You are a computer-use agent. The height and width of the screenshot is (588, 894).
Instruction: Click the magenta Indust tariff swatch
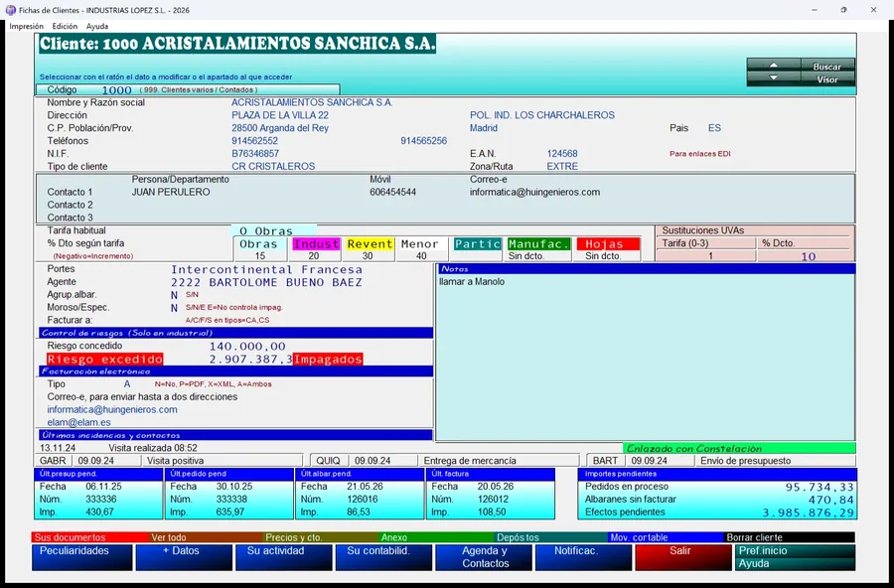click(x=316, y=244)
